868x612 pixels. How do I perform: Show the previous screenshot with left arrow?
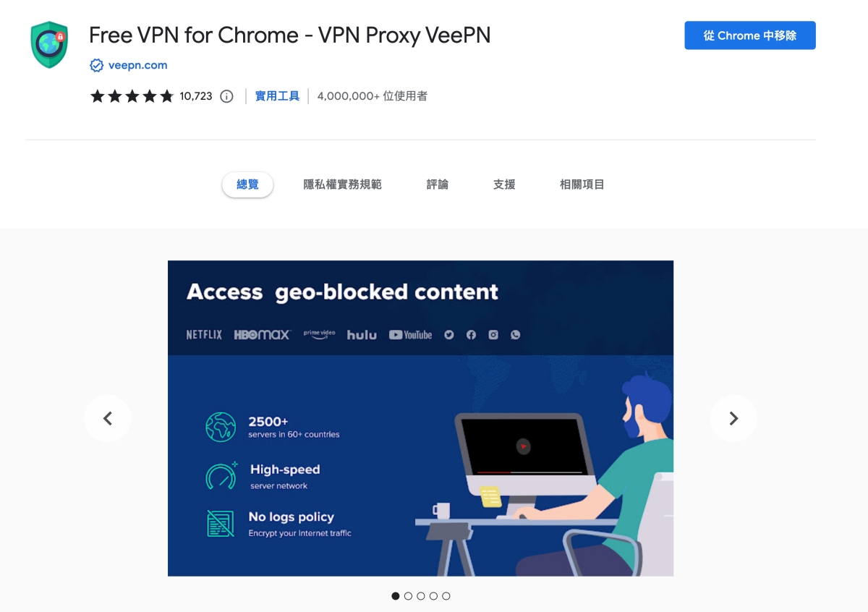pos(108,418)
